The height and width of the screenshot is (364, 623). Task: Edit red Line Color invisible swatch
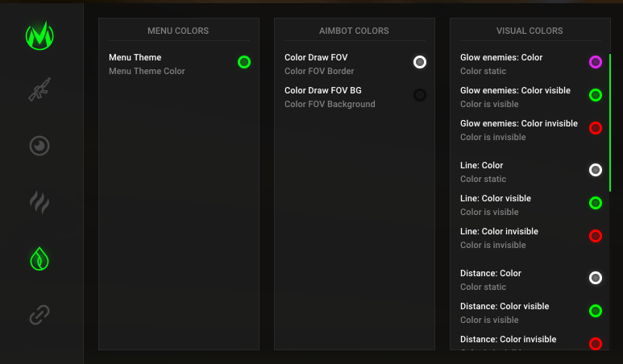point(596,236)
